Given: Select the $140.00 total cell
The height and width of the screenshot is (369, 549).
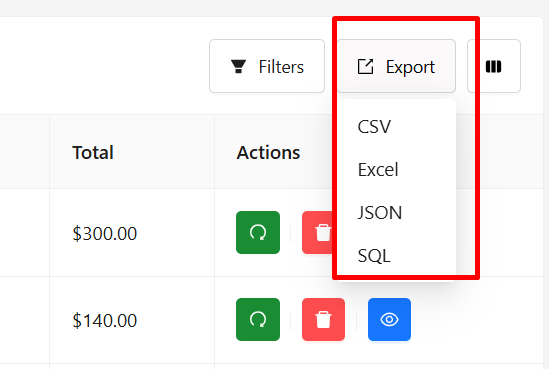Looking at the screenshot, I should pyautogui.click(x=132, y=320).
